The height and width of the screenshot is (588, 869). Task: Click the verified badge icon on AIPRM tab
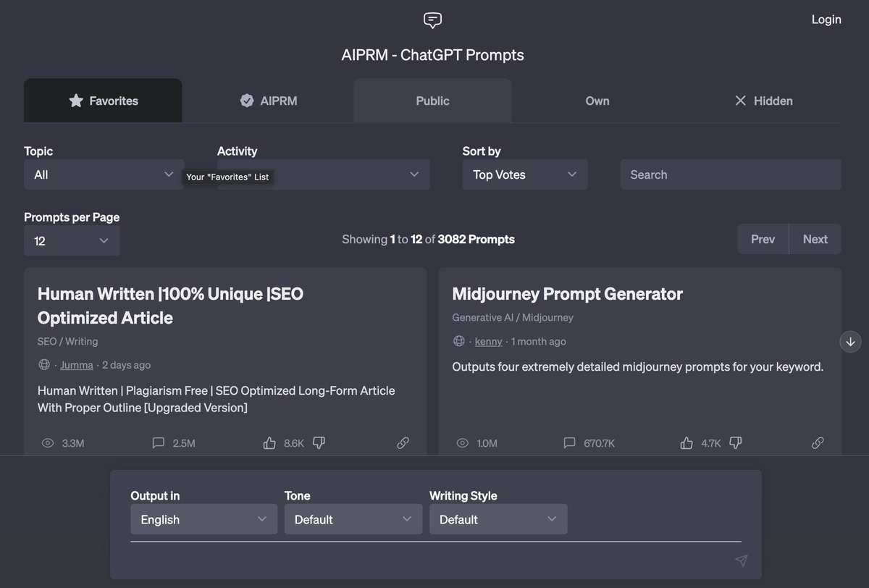(x=247, y=101)
